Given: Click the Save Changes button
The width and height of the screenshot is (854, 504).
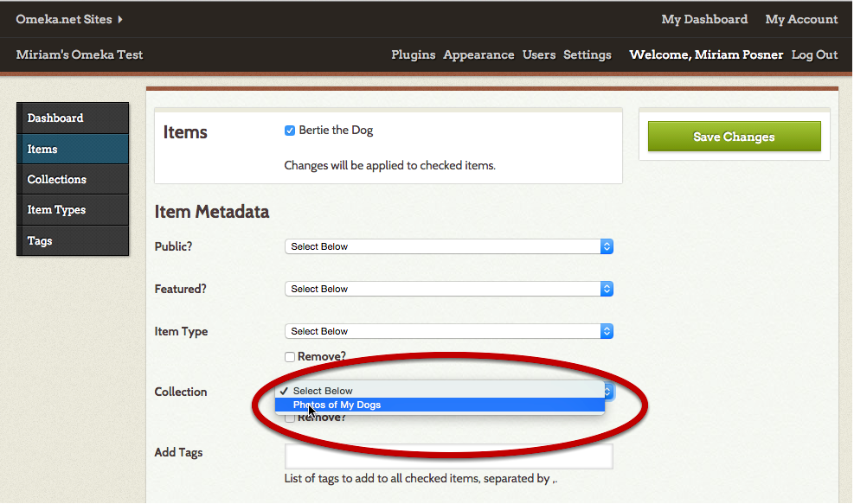Looking at the screenshot, I should coord(733,137).
